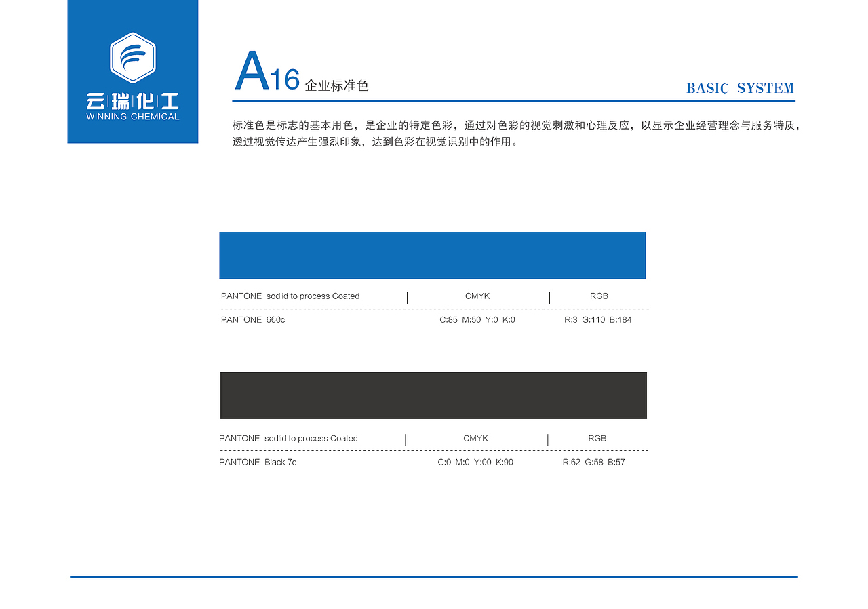Click the large A16 page number
868x609 pixels.
[267, 72]
